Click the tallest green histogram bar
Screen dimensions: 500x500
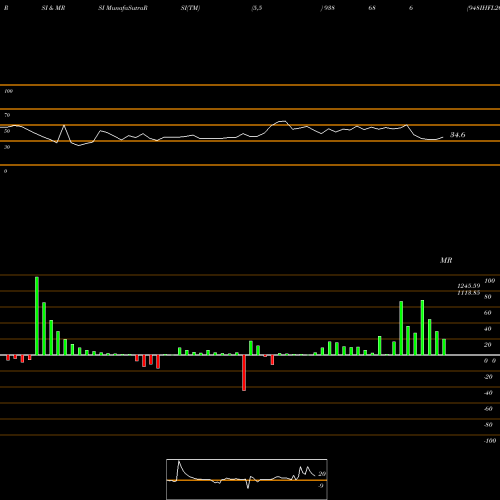tap(37, 316)
